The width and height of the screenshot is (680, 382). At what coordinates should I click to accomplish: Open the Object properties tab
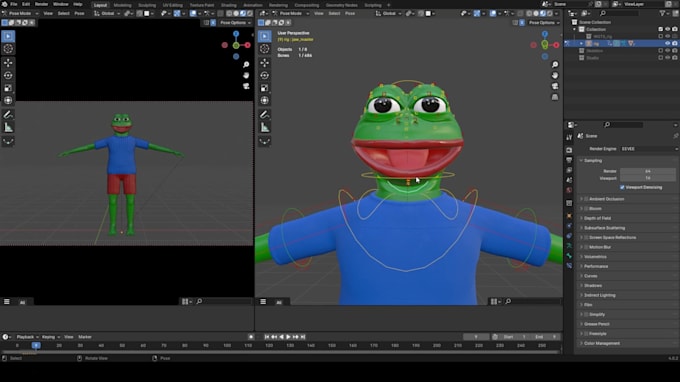[x=569, y=216]
